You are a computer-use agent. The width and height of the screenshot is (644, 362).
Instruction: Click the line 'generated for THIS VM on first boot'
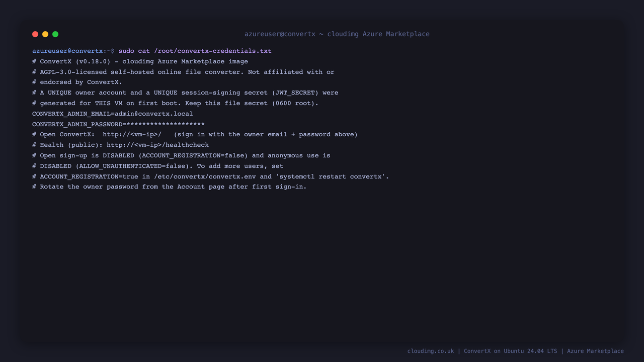point(175,103)
